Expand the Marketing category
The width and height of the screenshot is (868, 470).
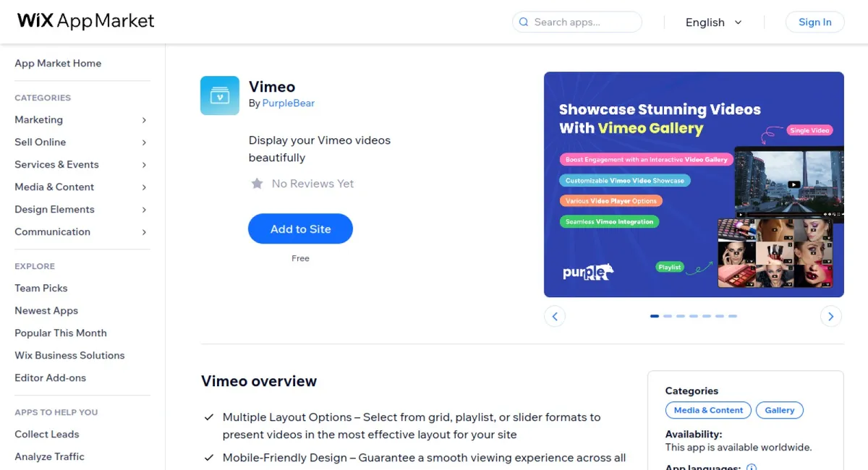pos(38,119)
